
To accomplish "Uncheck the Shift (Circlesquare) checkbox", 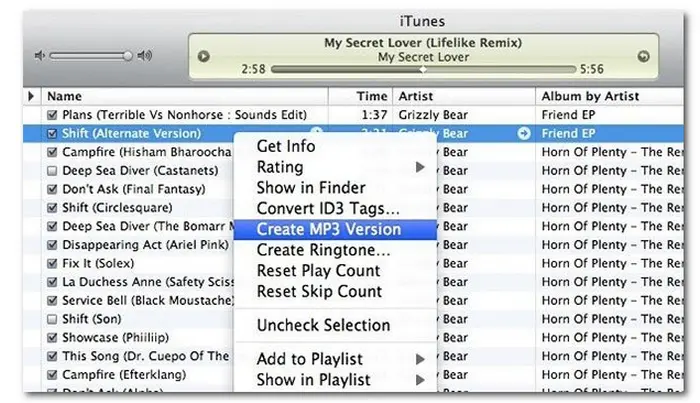I will coord(52,208).
